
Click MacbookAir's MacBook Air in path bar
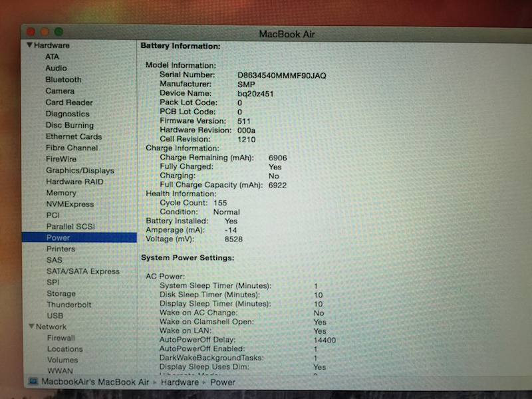(x=95, y=382)
